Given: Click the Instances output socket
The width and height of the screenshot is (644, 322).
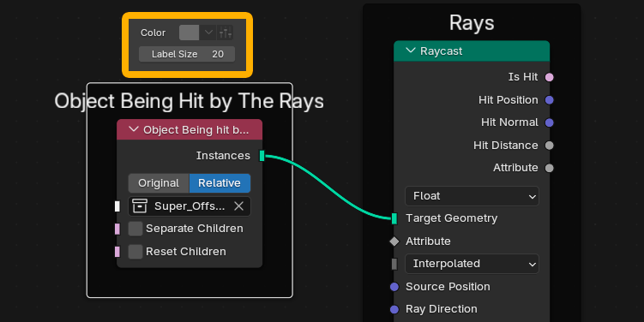Looking at the screenshot, I should click(262, 156).
